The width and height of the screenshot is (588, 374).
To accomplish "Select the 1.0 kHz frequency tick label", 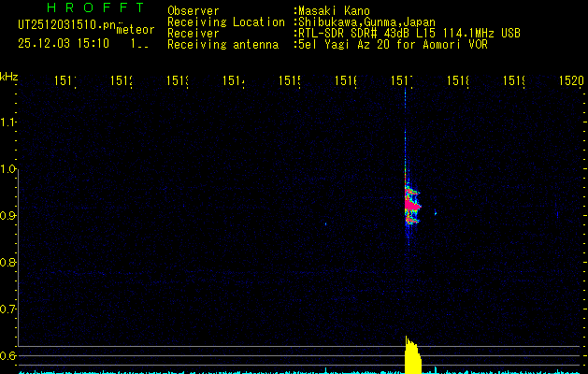I will pos(9,169).
